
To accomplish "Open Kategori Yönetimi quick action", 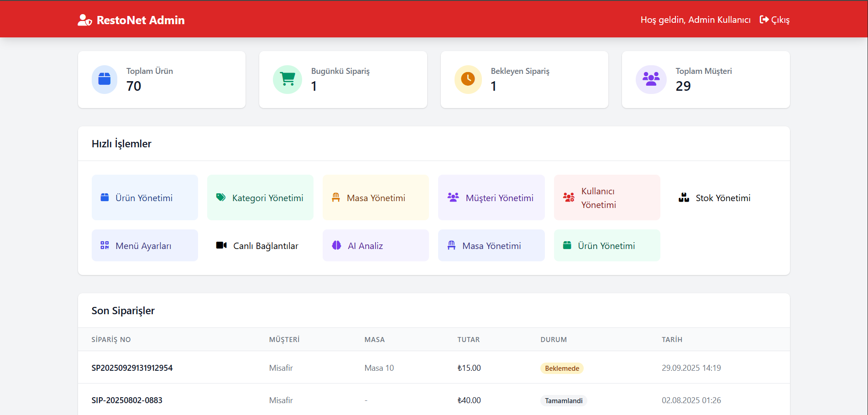I will pyautogui.click(x=260, y=197).
